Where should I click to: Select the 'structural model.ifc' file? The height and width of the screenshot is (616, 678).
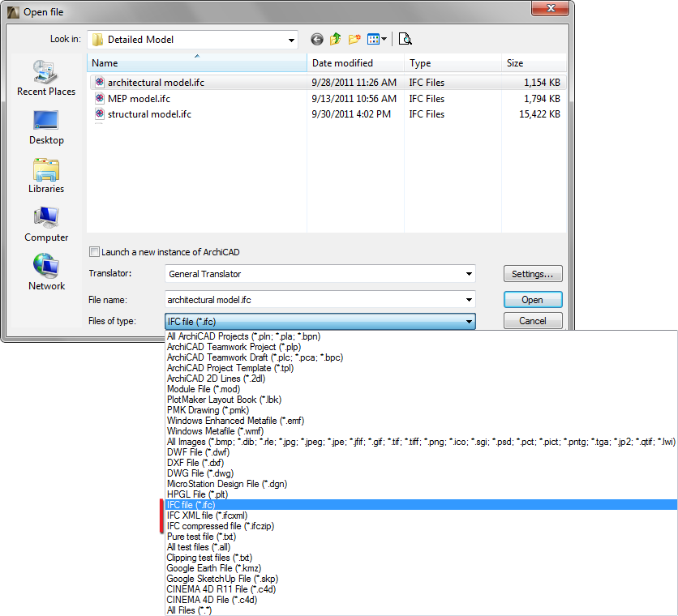click(x=145, y=113)
